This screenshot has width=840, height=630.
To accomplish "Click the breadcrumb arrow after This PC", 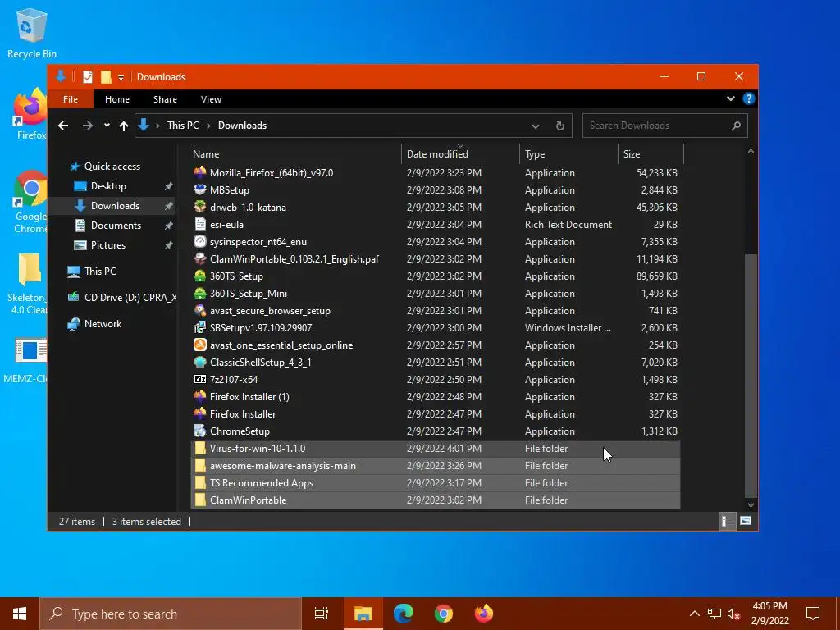I will (208, 126).
